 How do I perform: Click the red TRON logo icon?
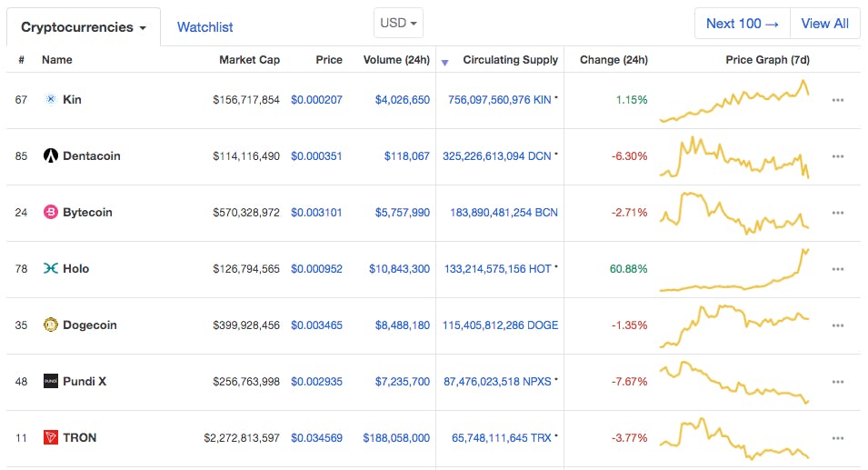point(51,437)
